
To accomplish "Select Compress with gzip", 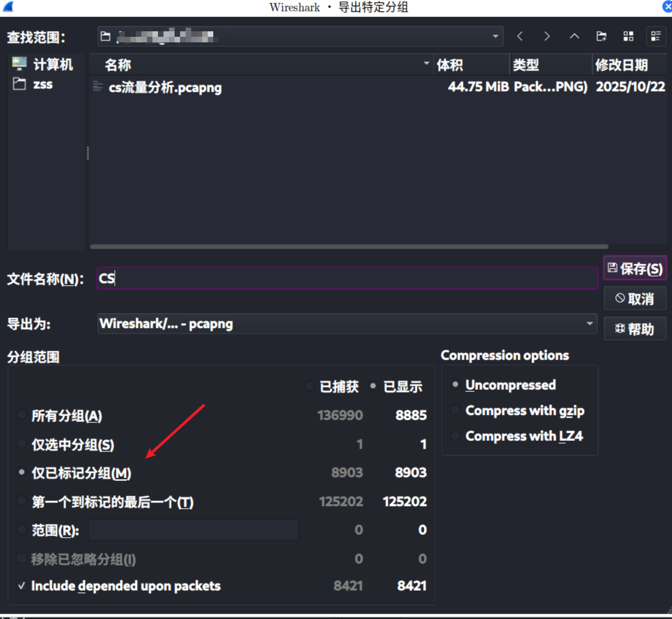I will pos(455,410).
